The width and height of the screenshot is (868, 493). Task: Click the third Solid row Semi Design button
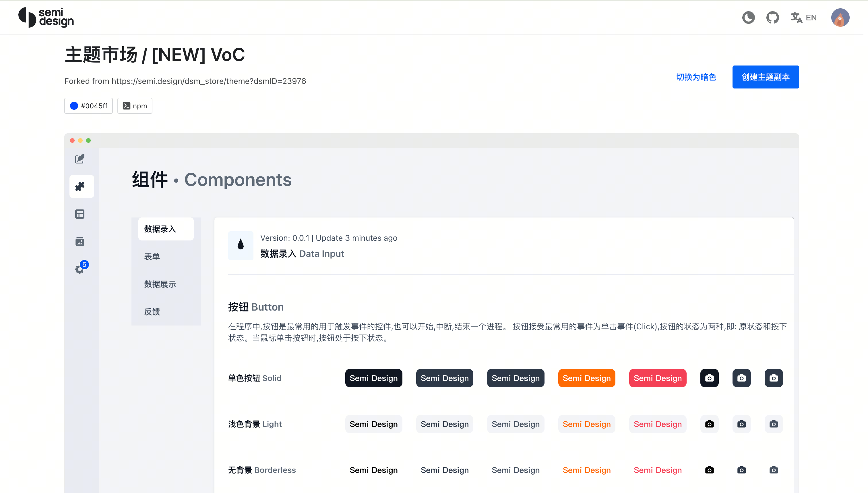click(x=516, y=378)
